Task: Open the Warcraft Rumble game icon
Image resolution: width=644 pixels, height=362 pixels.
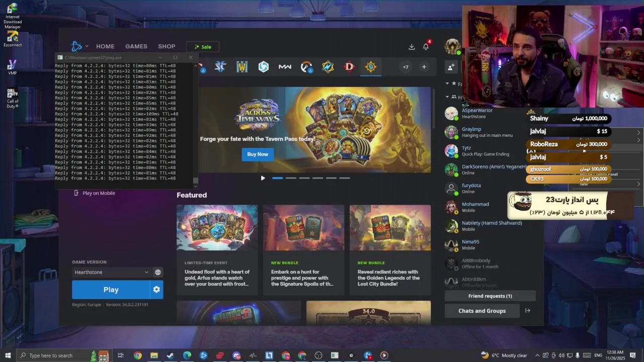Action: 328,67
